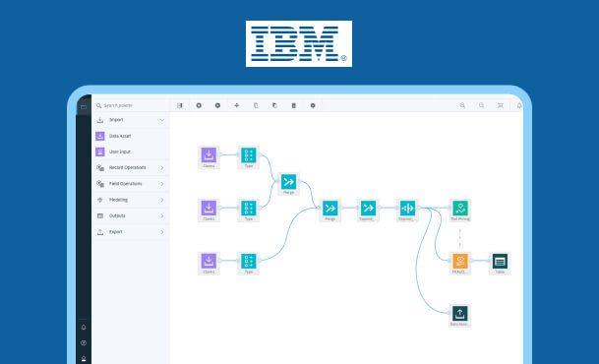
Task: Open notifications bell in dark left sidebar
Action: click(x=84, y=328)
